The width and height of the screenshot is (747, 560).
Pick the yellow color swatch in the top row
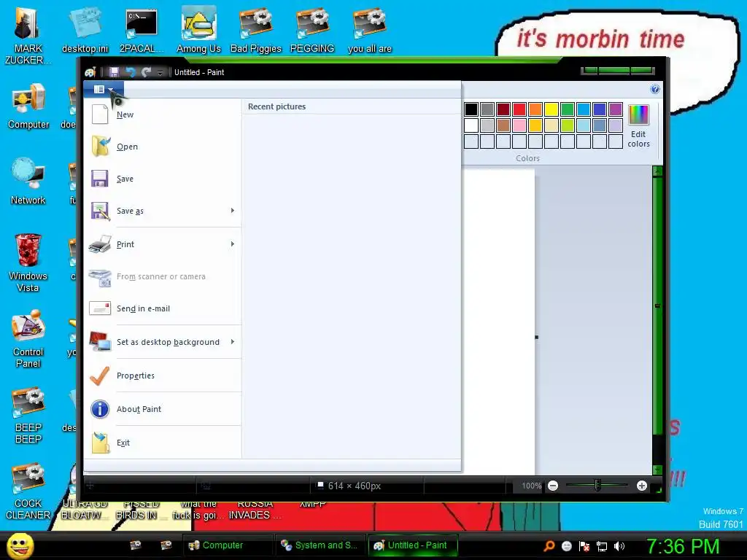551,109
